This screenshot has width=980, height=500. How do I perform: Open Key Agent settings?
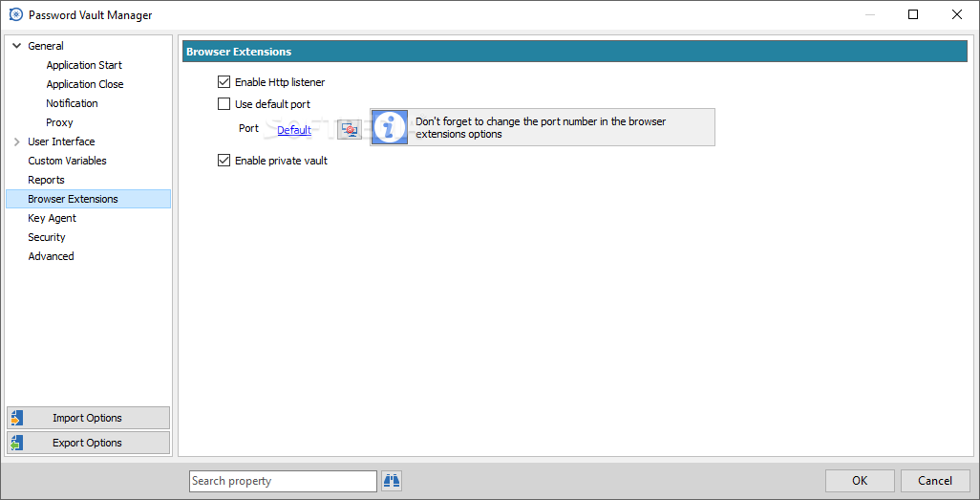click(52, 218)
